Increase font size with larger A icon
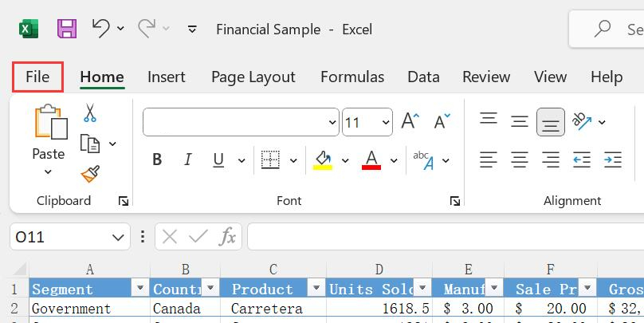 (410, 121)
